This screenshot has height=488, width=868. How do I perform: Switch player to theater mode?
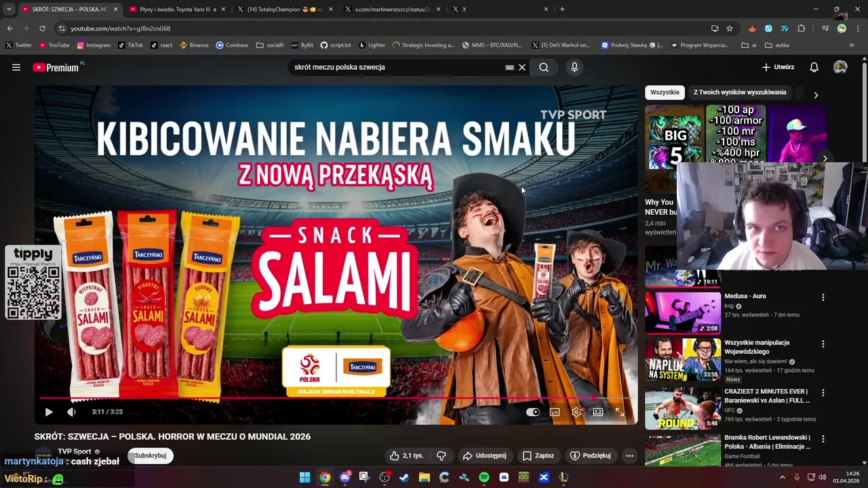tap(598, 411)
